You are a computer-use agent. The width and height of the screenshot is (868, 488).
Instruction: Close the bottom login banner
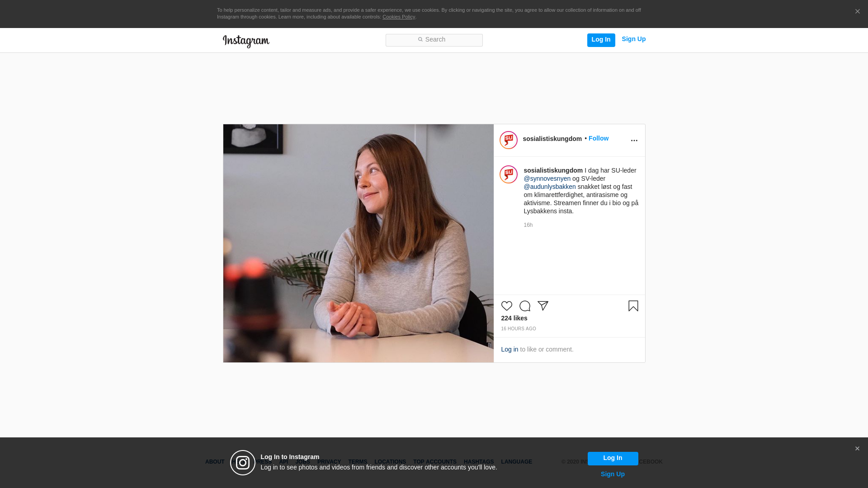(857, 449)
